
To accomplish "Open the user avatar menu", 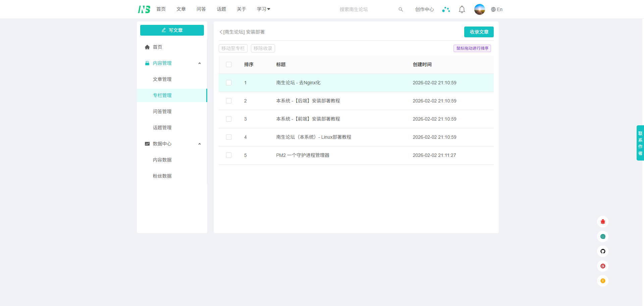I will coord(479,9).
